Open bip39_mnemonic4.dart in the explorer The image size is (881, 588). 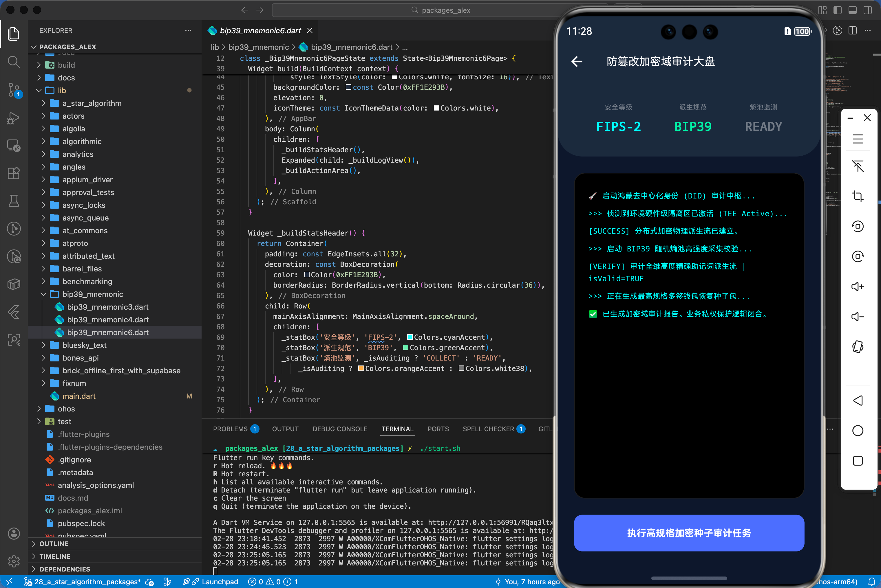pyautogui.click(x=108, y=319)
